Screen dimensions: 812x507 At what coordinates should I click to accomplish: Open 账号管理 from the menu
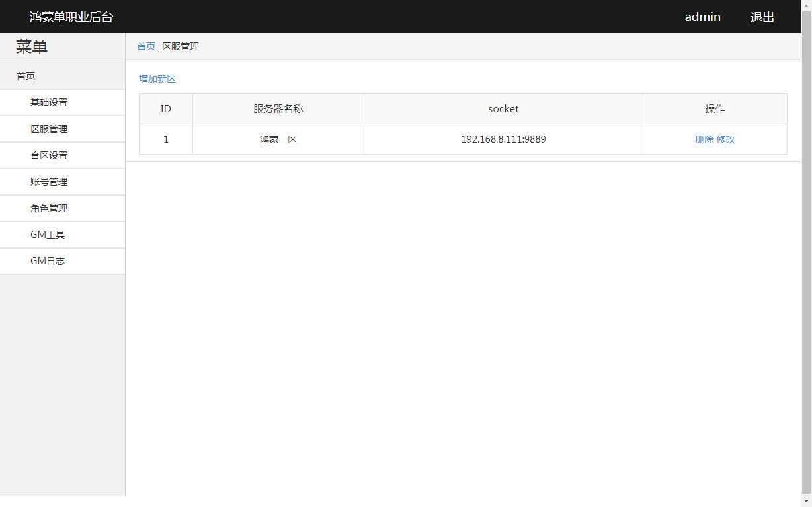click(48, 181)
